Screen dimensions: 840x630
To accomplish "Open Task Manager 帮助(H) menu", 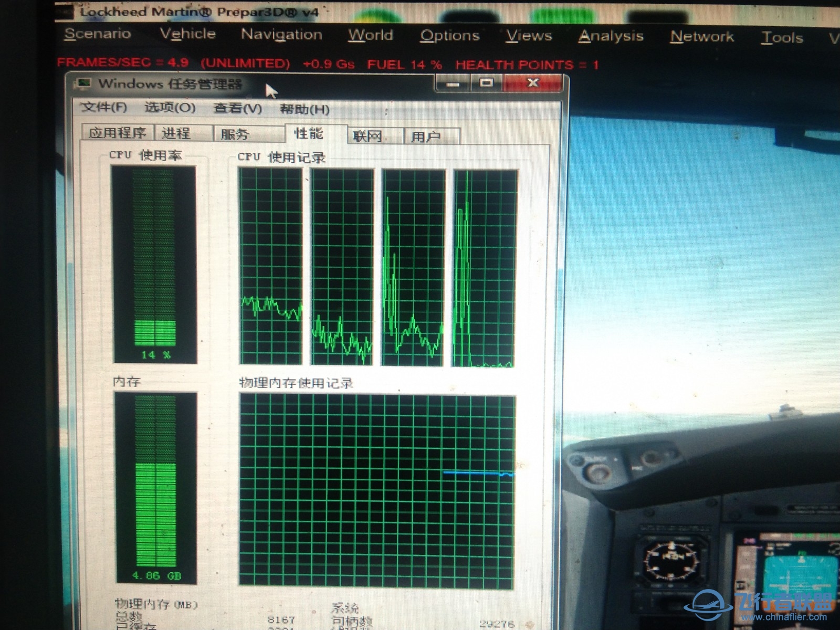I will [x=304, y=109].
